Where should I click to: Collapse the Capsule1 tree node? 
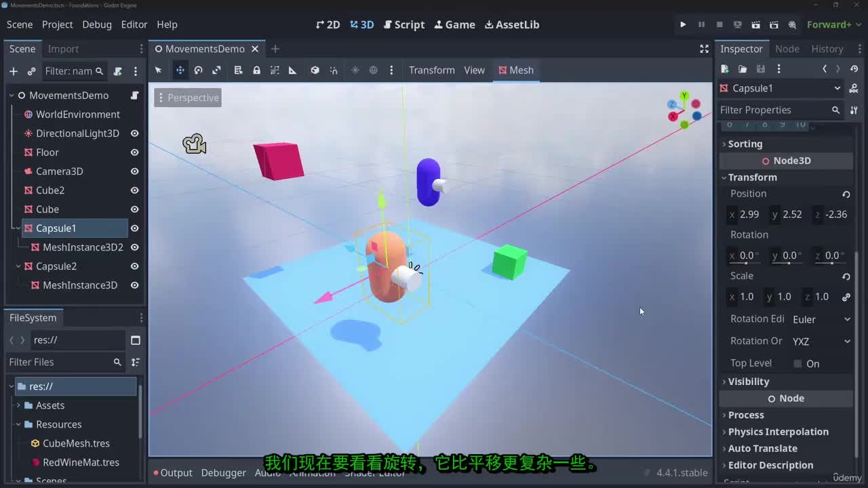click(18, 228)
